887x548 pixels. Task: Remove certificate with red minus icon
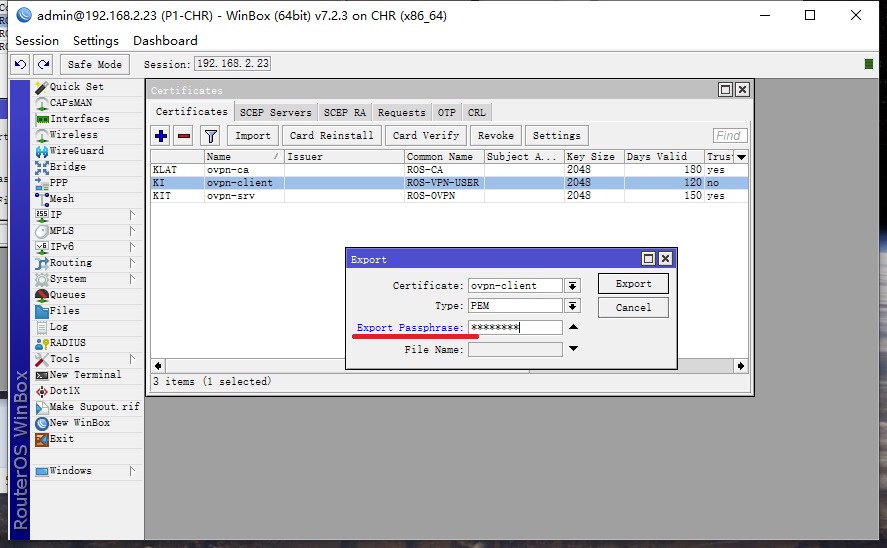point(183,135)
